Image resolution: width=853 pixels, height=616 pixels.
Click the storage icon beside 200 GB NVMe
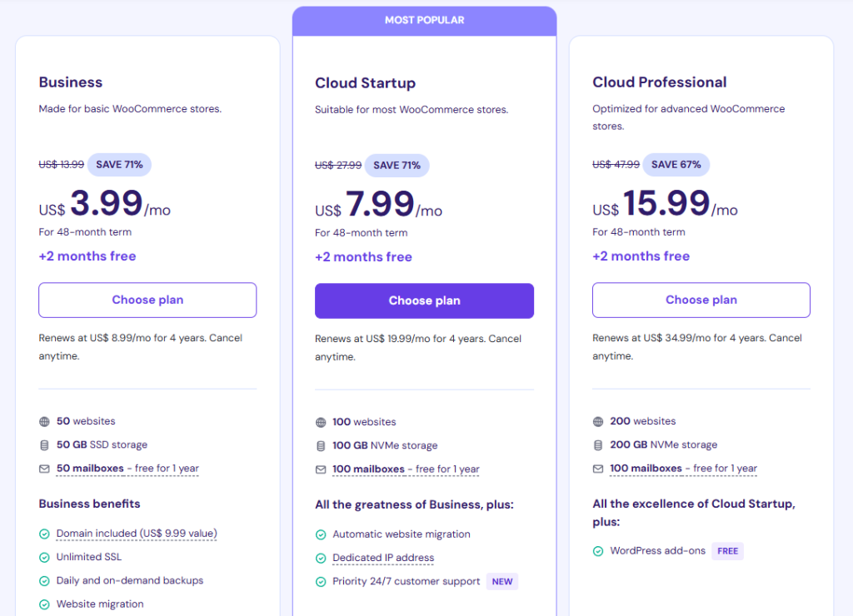598,445
